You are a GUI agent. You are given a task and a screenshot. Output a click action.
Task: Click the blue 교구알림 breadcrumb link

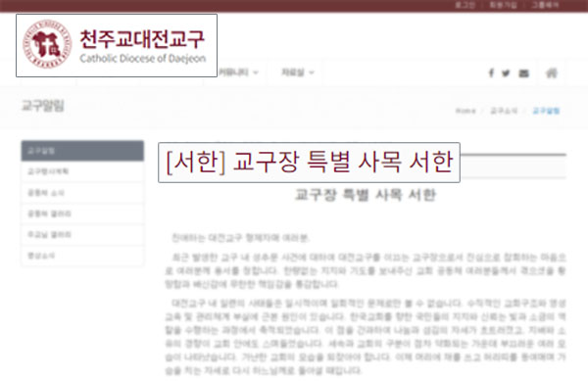coord(546,111)
